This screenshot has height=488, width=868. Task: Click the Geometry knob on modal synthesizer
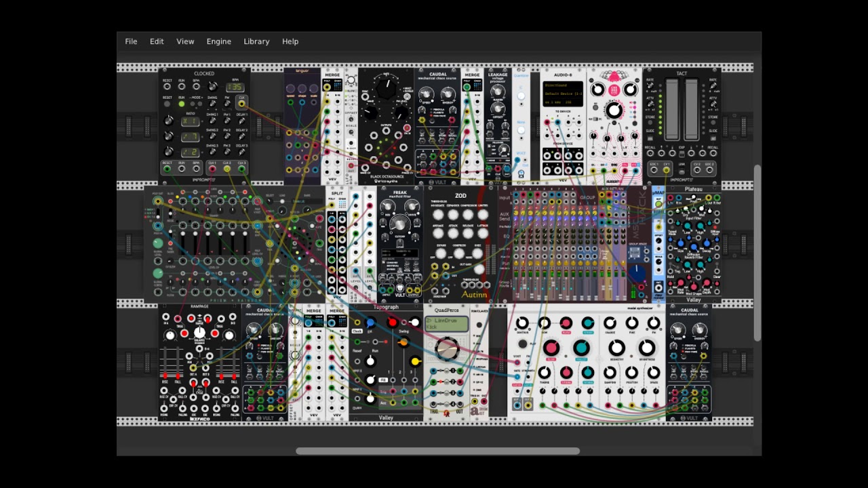(616, 348)
